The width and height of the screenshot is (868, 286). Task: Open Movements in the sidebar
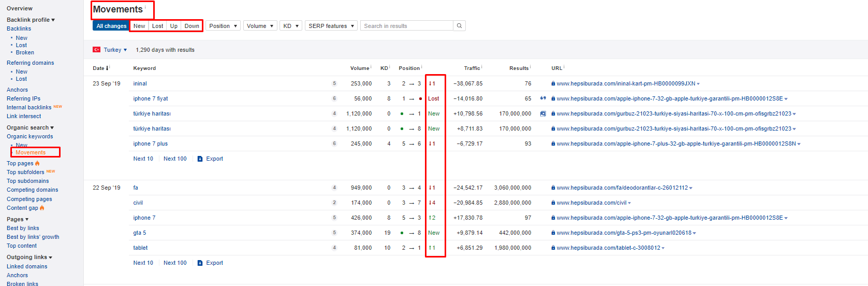[31, 152]
